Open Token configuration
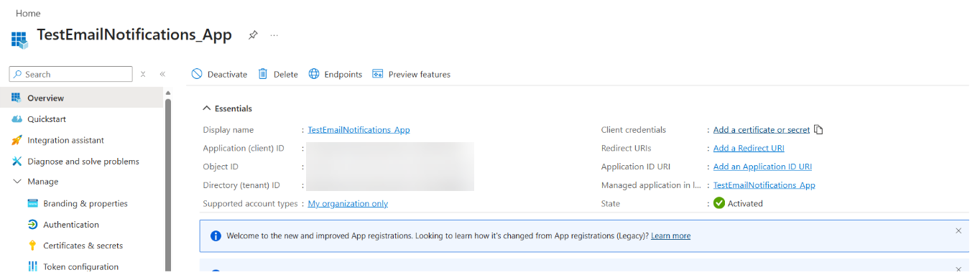The width and height of the screenshot is (980, 280). 81,266
